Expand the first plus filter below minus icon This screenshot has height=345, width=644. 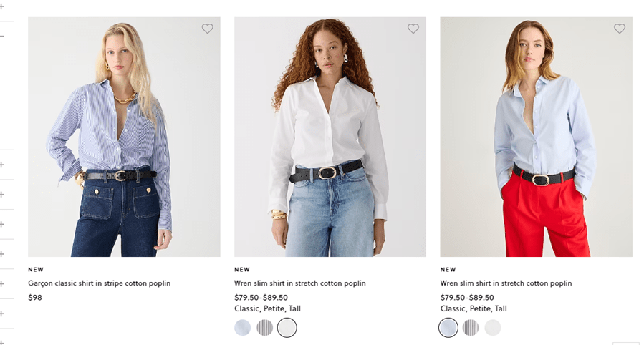[x=2, y=165]
